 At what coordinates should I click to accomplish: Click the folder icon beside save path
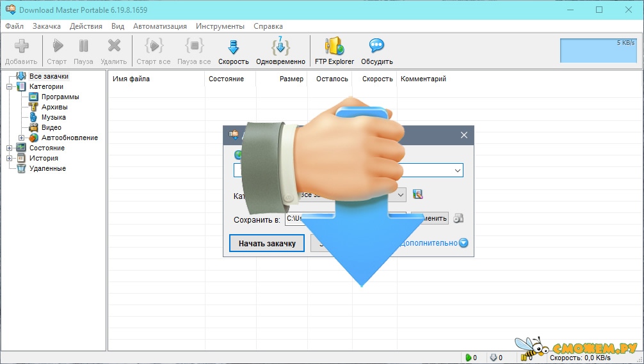click(458, 218)
